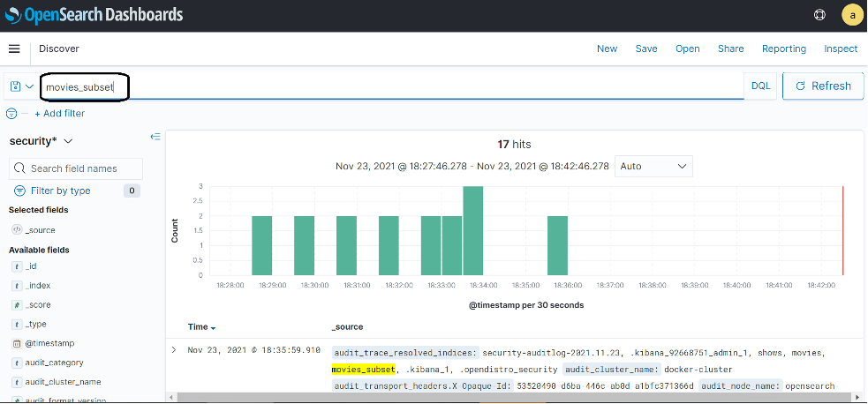868x404 pixels.
Task: Select the _index available field
Action: pos(38,286)
